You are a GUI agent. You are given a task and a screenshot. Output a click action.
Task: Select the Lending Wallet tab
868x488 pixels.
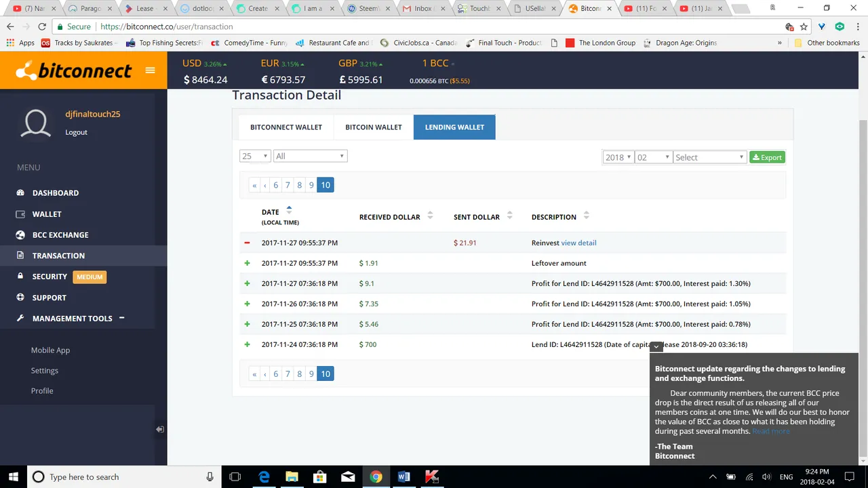point(454,127)
